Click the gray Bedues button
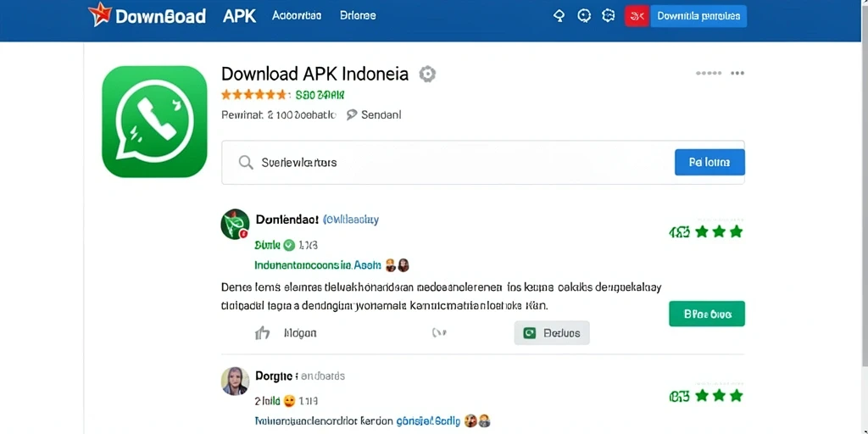This screenshot has width=868, height=434. click(552, 332)
